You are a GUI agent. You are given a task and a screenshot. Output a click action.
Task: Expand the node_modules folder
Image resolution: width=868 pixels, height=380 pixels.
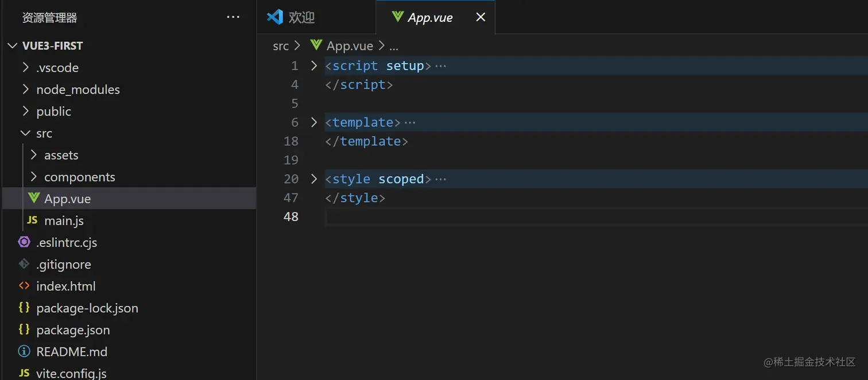tap(25, 89)
